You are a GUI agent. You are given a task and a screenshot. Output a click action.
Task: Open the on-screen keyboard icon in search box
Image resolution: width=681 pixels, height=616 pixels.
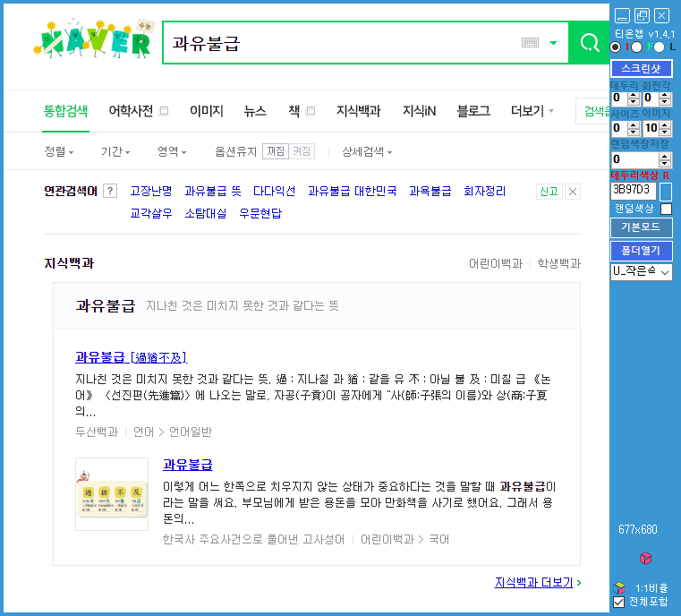(530, 43)
